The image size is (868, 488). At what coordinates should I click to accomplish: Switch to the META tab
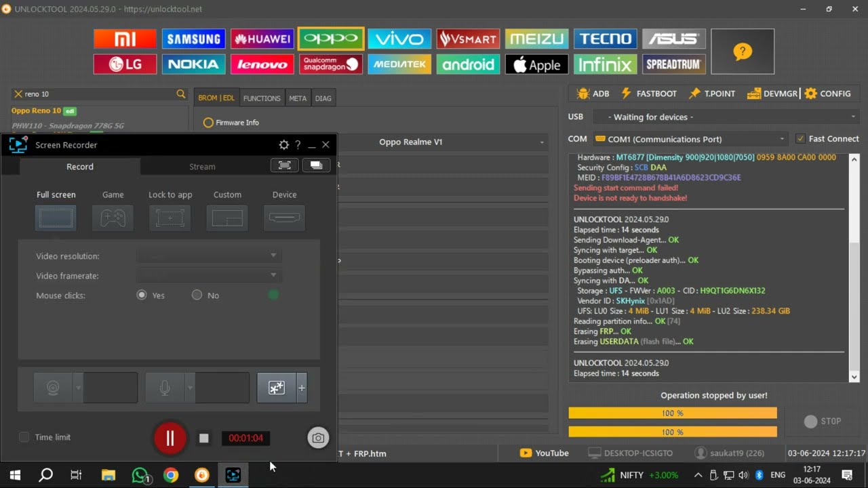click(298, 98)
